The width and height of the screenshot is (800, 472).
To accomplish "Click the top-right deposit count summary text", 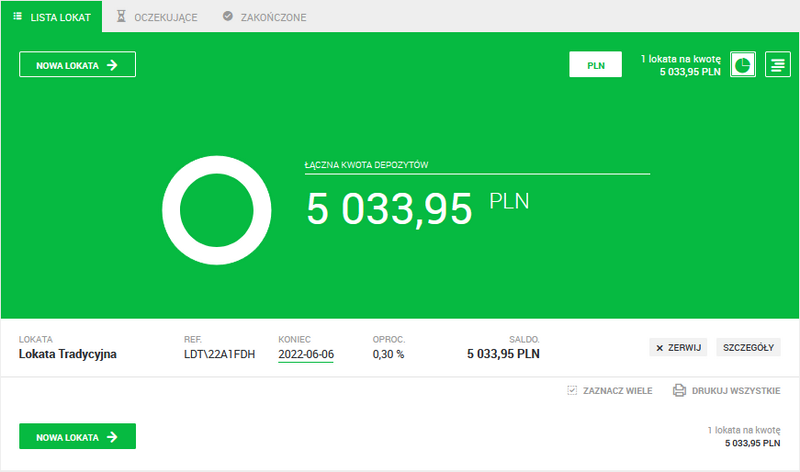I will tap(679, 65).
